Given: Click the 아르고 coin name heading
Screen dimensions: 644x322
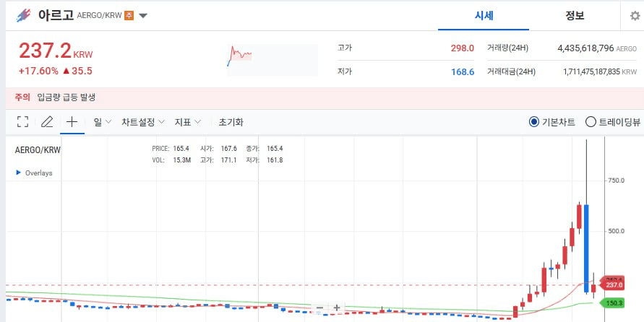Looking at the screenshot, I should [x=56, y=15].
